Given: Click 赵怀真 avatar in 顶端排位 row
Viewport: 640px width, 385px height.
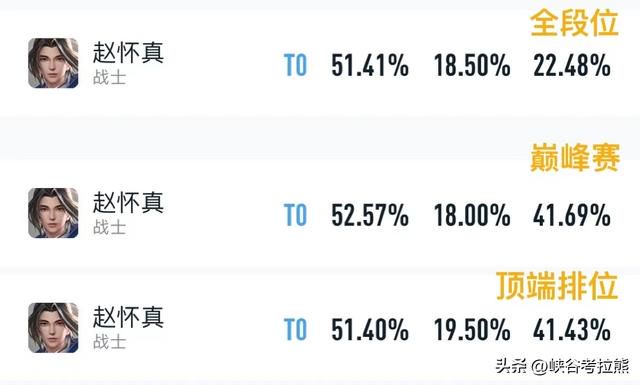Looking at the screenshot, I should pos(53,327).
